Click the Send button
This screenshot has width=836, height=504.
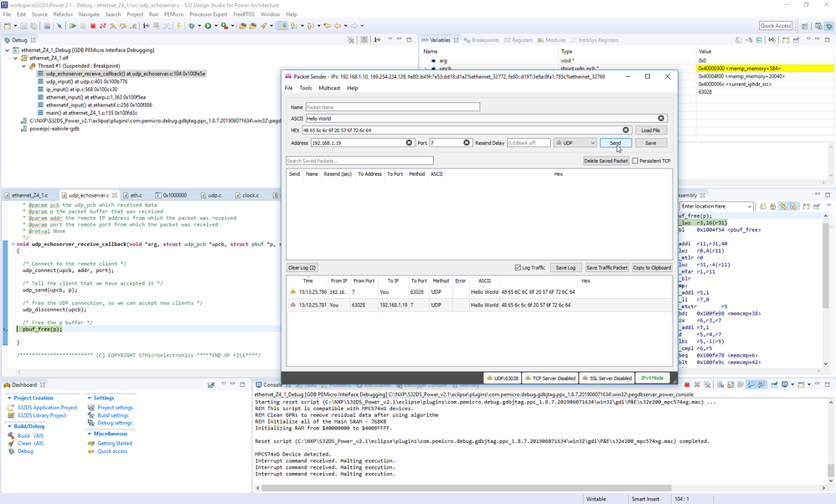(616, 143)
